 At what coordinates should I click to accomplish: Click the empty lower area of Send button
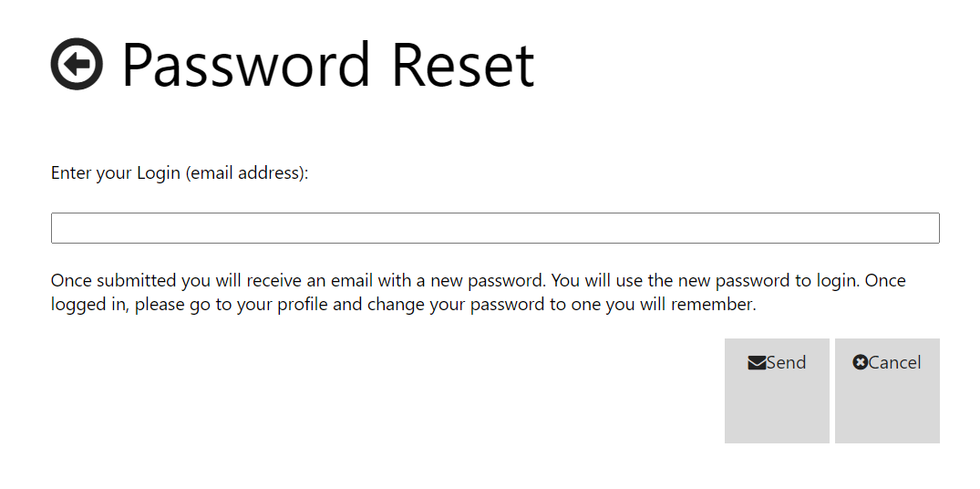(777, 415)
